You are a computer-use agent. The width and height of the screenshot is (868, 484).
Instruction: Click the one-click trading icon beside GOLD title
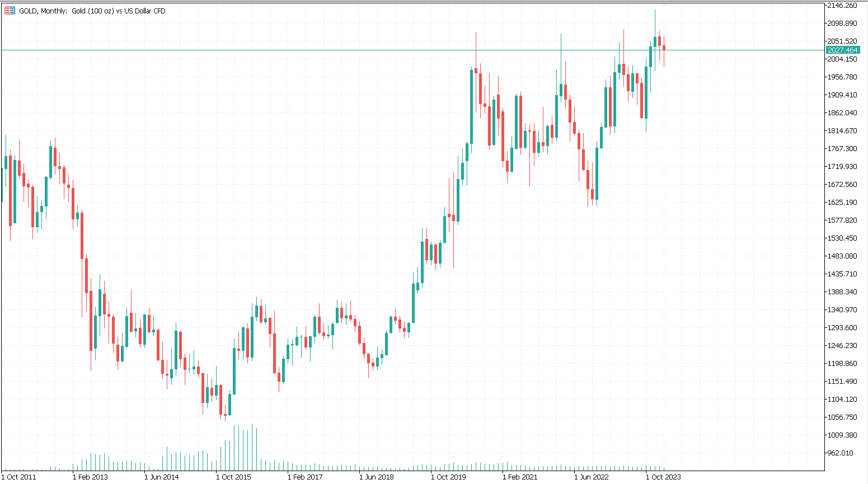(10, 11)
